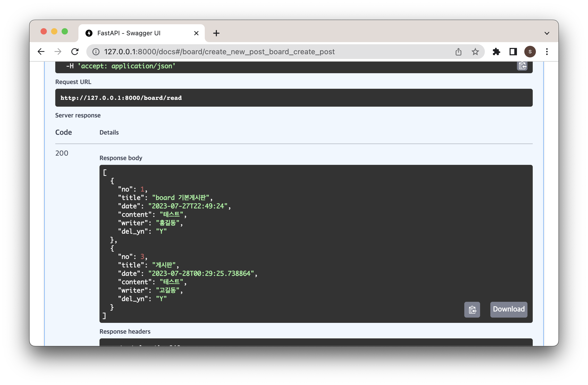This screenshot has height=385, width=588.
Task: Toggle the browser side panel
Action: [513, 52]
